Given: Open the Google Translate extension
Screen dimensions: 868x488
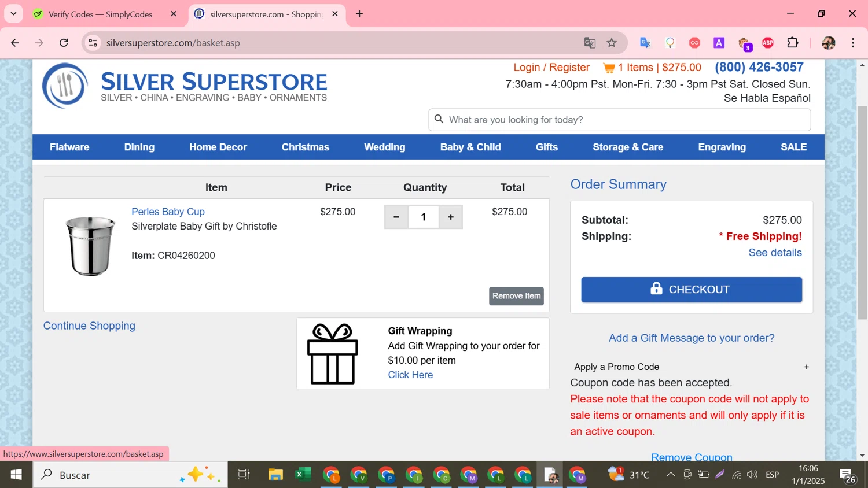Looking at the screenshot, I should [x=645, y=43].
